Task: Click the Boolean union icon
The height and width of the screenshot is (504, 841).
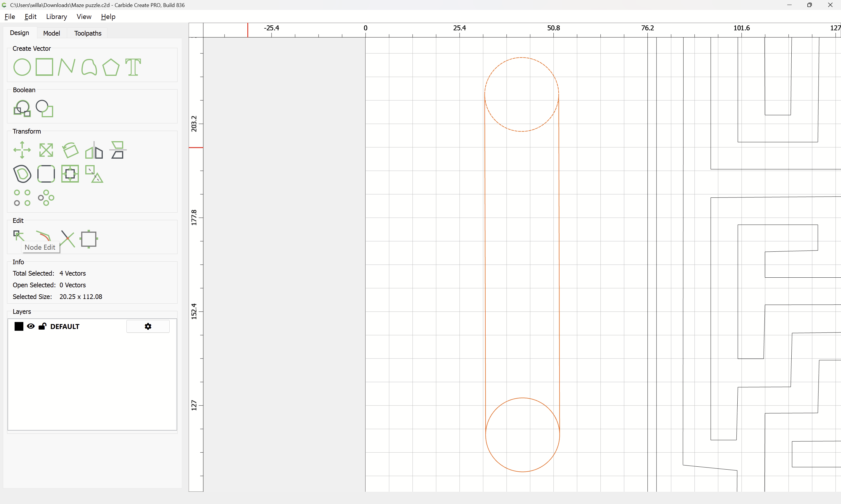Action: tap(22, 109)
